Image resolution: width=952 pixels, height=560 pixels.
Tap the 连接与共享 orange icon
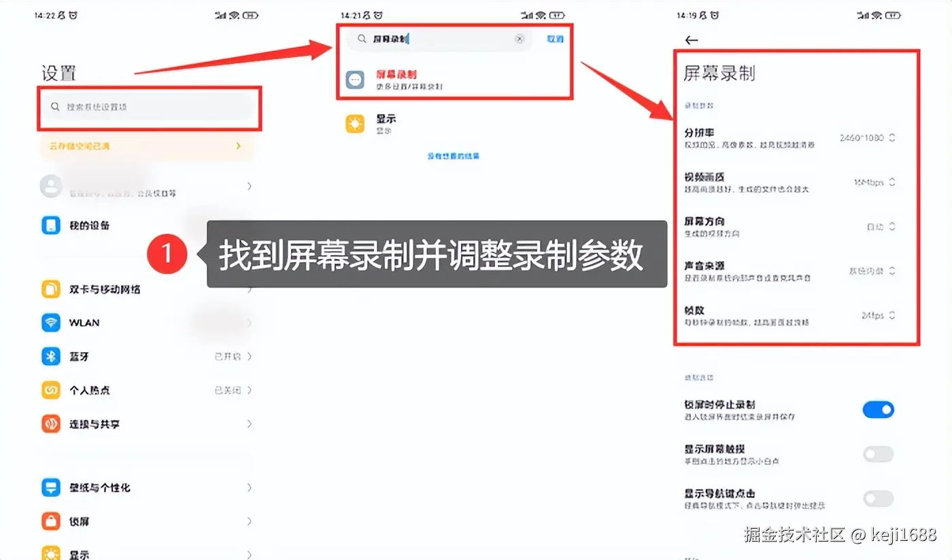(51, 424)
